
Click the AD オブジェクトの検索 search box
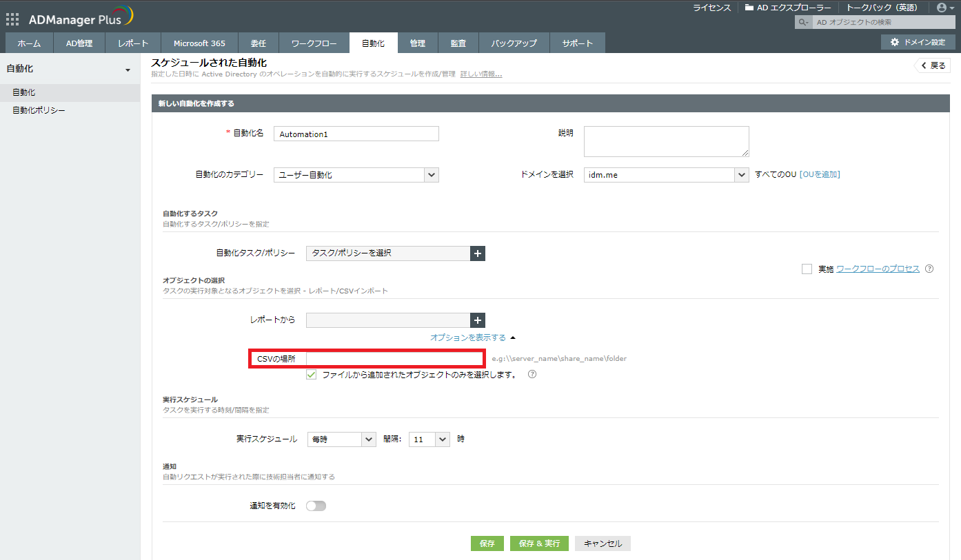click(x=882, y=23)
